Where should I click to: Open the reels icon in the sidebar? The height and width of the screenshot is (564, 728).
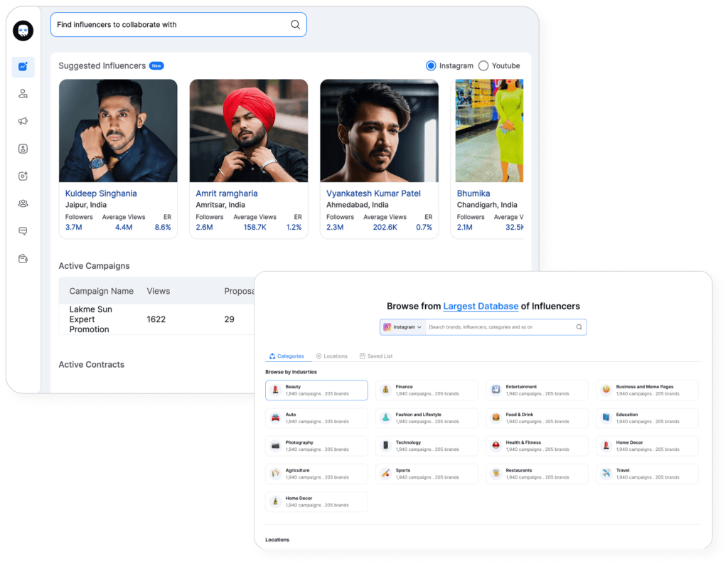pyautogui.click(x=23, y=176)
